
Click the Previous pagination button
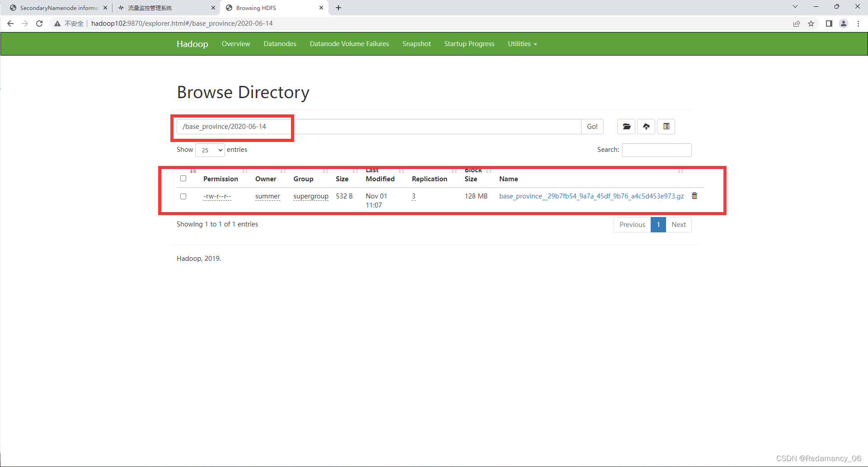click(x=632, y=225)
